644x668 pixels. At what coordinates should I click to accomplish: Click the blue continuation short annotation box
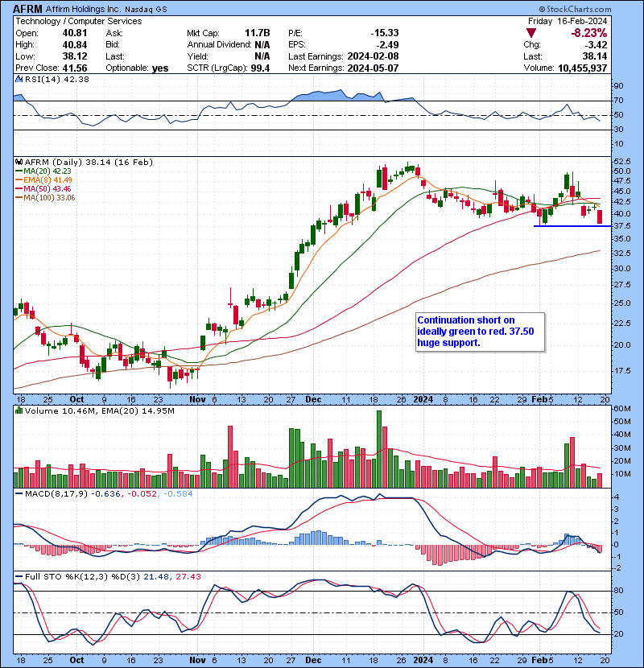(481, 332)
